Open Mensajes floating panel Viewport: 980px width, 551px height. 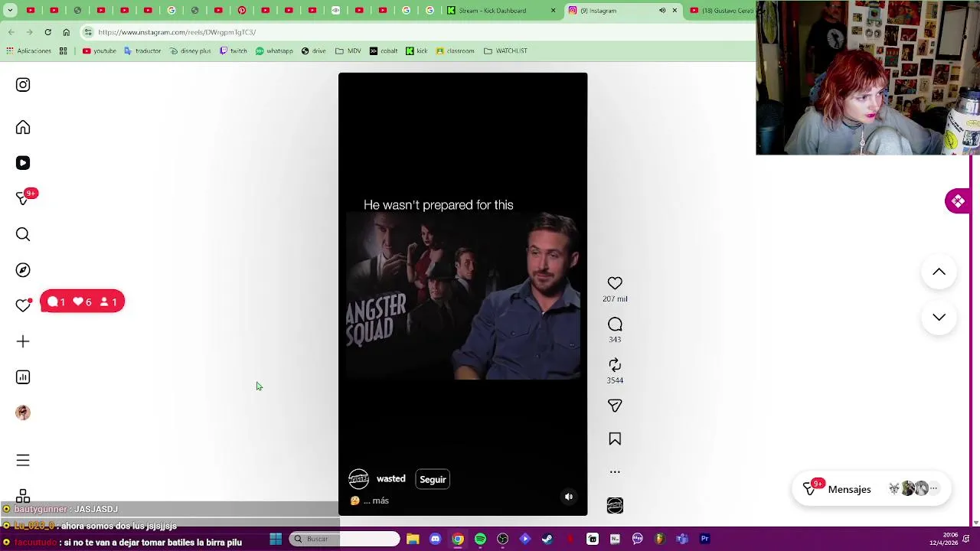point(871,489)
